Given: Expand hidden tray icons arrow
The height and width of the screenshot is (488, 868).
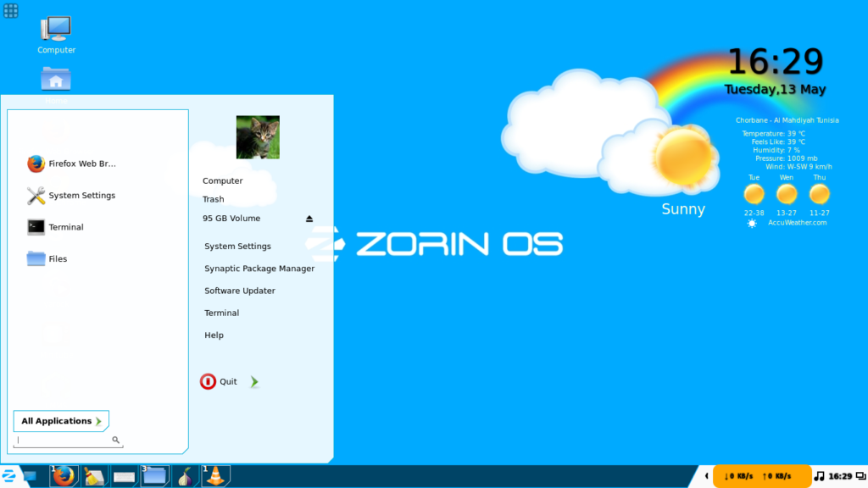Looking at the screenshot, I should point(706,476).
